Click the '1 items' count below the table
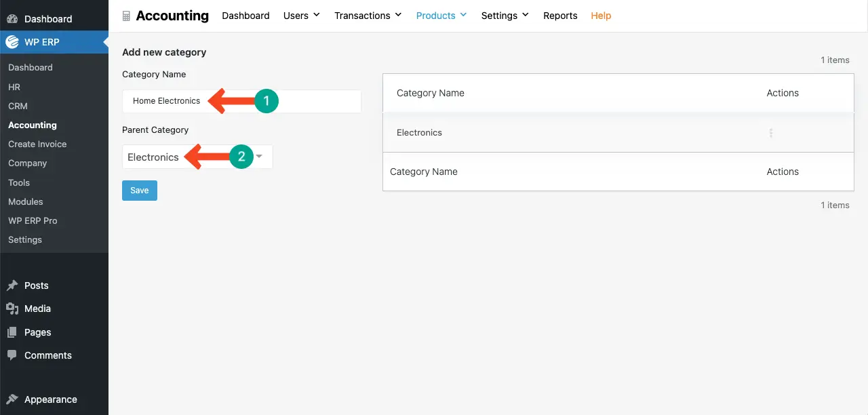The height and width of the screenshot is (415, 868). [835, 205]
